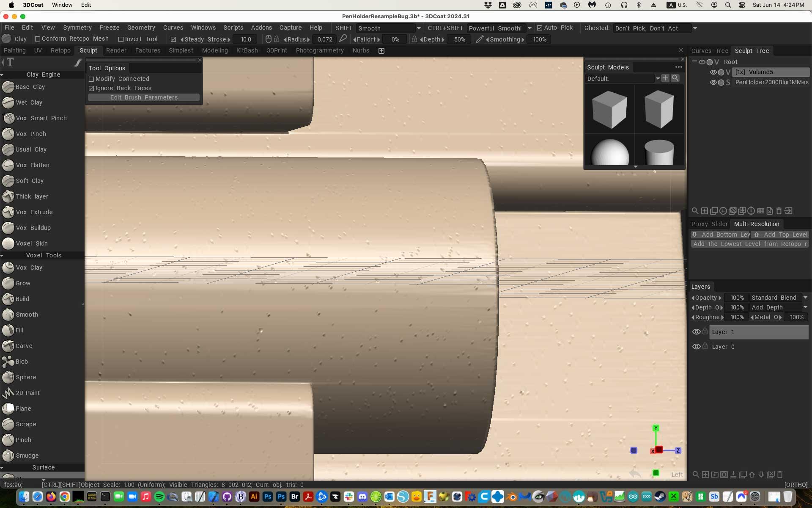Viewport: 812px width, 508px height.
Task: Pick the sphere sculpt model thumbnail
Action: tap(609, 152)
